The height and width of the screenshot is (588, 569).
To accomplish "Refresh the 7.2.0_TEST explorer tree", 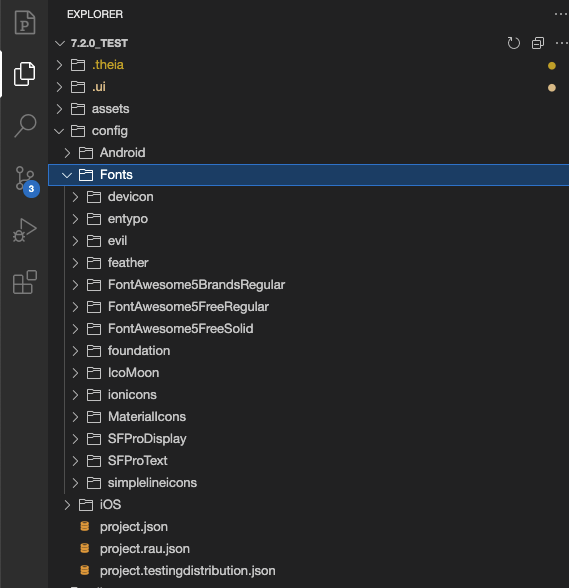I will (513, 43).
